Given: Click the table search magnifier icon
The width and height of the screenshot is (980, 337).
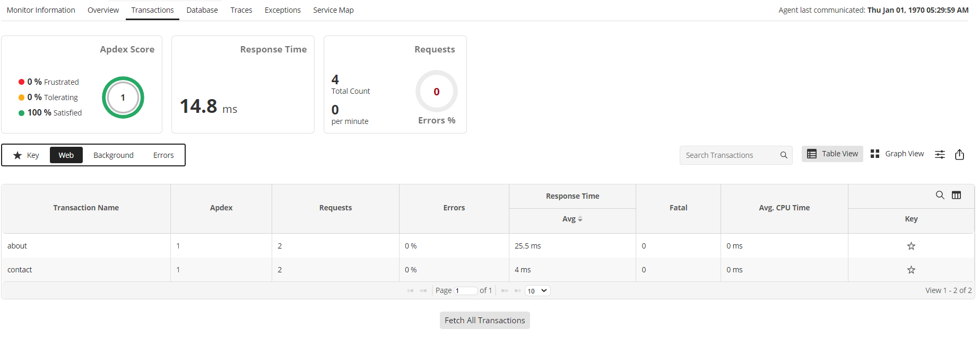Looking at the screenshot, I should click(x=940, y=195).
